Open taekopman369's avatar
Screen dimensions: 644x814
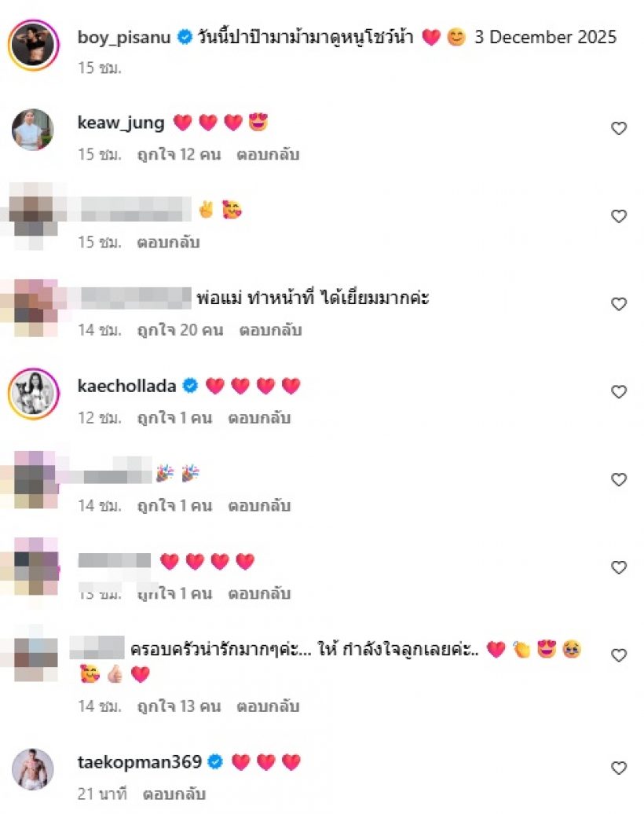[x=33, y=769]
